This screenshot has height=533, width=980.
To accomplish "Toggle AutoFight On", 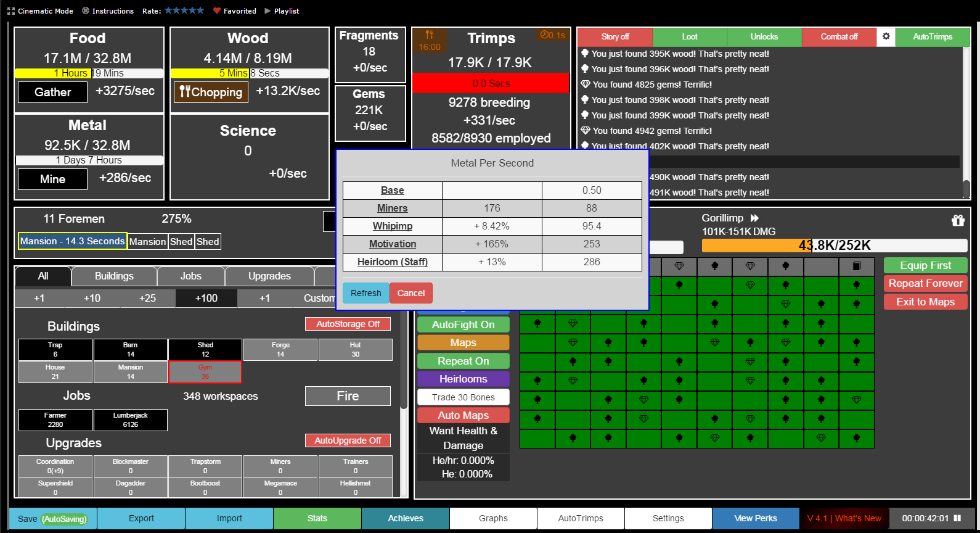I will [463, 324].
